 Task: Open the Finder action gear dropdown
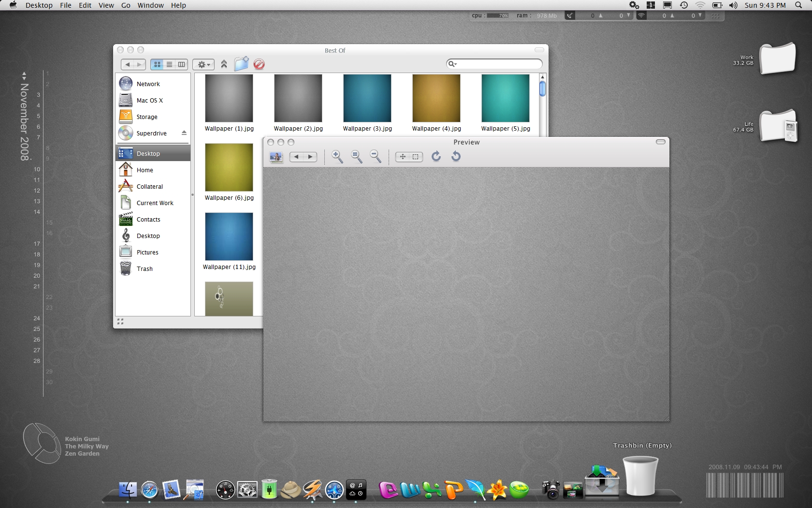pyautogui.click(x=204, y=64)
